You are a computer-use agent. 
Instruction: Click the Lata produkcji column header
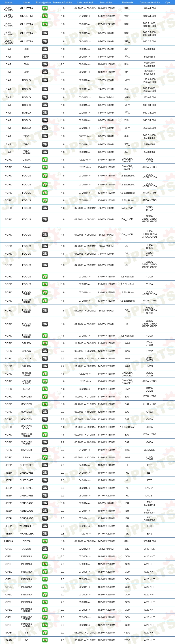pos(85,2)
